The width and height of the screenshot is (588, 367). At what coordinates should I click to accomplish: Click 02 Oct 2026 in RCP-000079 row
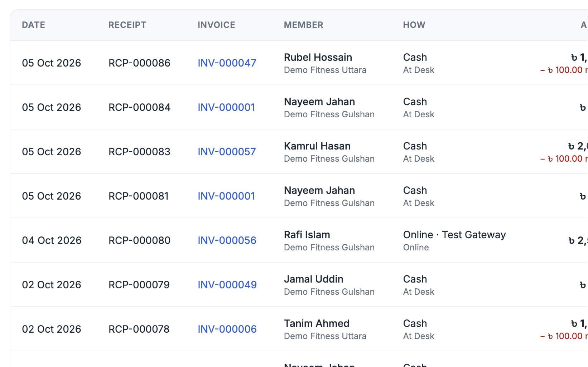(x=52, y=285)
